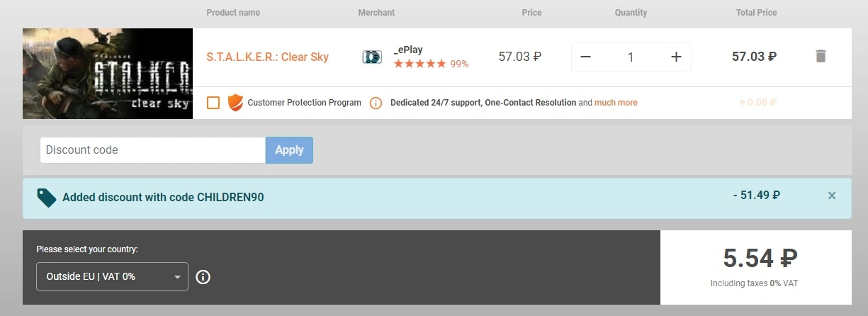This screenshot has height=316, width=868.
Task: Decrease quantity with the minus button
Action: tap(585, 57)
